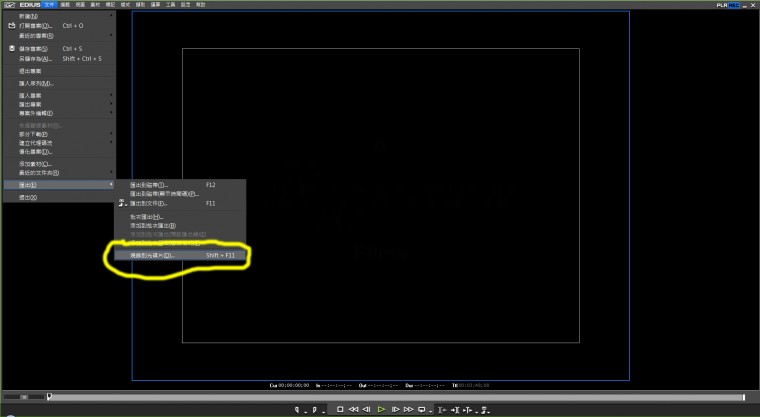Open the 工具 (Tools) menu
Image resolution: width=760 pixels, height=417 pixels.
pos(170,4)
